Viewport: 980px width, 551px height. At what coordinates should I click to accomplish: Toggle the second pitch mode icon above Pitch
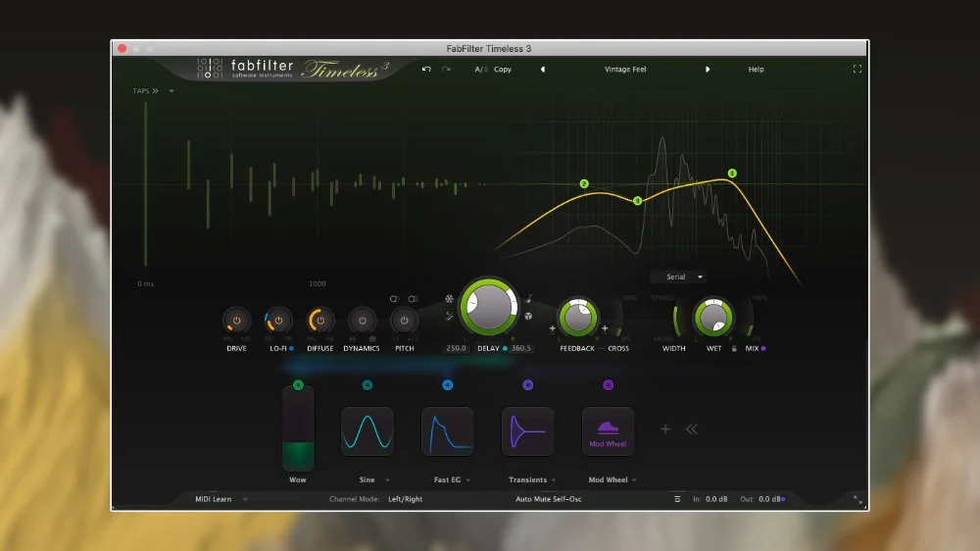pos(413,299)
